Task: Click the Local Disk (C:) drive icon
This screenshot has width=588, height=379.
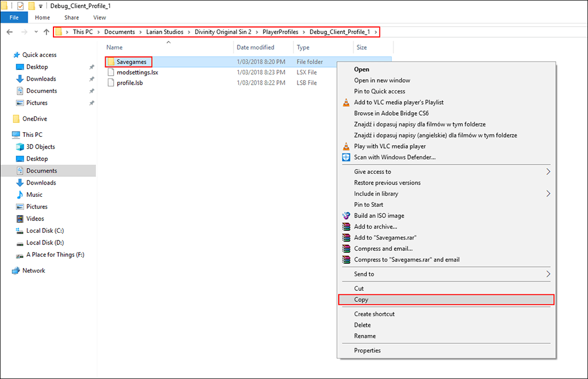Action: (20, 230)
